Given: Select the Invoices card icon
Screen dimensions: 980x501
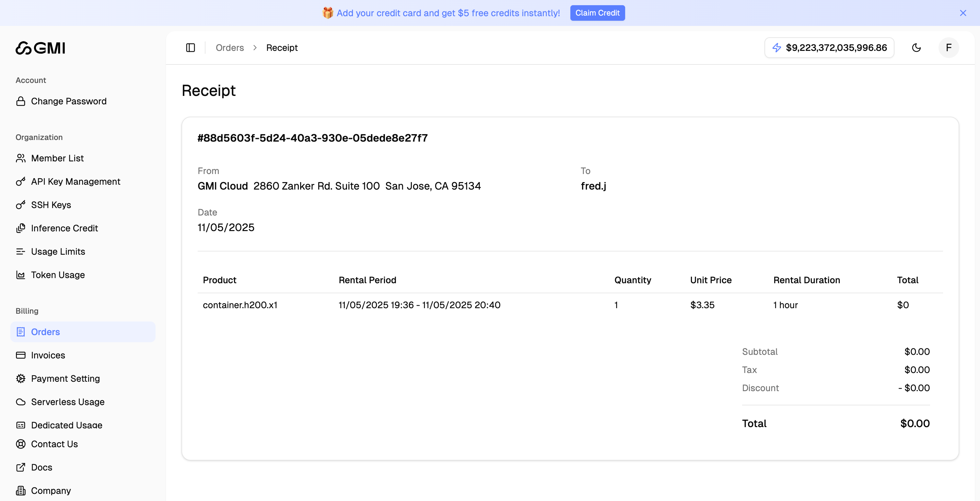Looking at the screenshot, I should click(21, 355).
